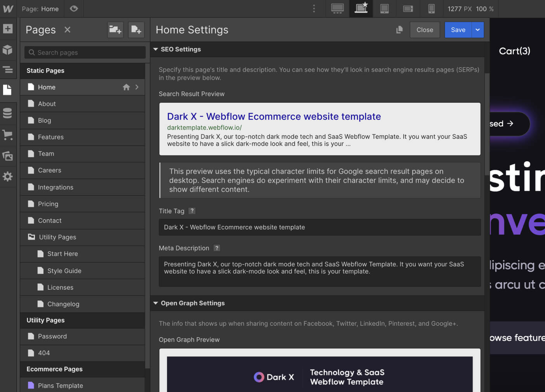
Task: Create a new folder in Pages panel
Action: click(x=115, y=29)
